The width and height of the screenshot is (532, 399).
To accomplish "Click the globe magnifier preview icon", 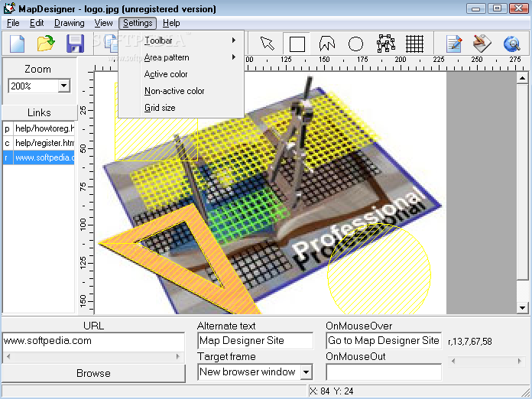I will [511, 44].
